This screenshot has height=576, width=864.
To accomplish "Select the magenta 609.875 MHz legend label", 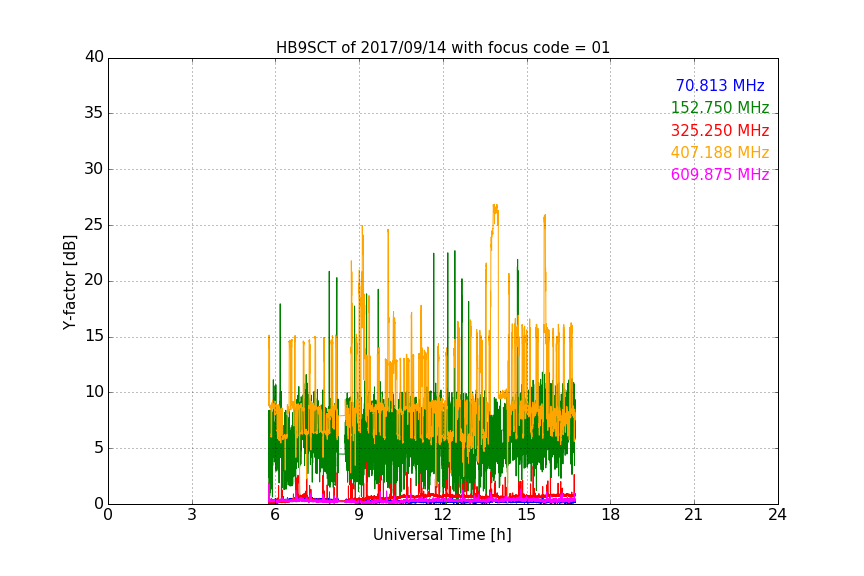I will click(x=720, y=174).
